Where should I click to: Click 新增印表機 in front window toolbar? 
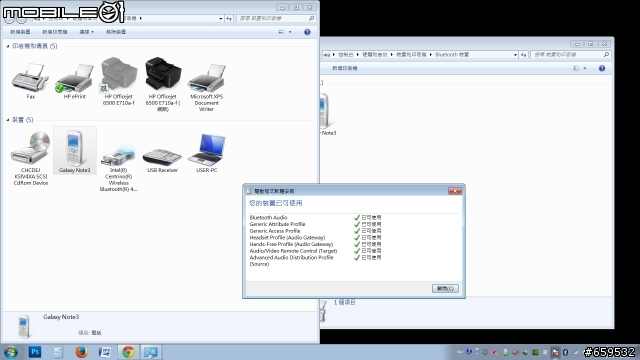click(x=55, y=32)
